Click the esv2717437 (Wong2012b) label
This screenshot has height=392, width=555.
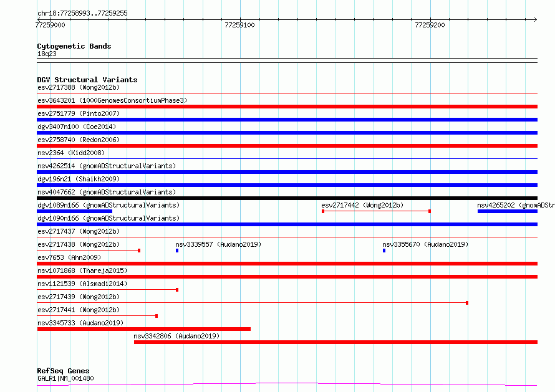click(x=79, y=231)
